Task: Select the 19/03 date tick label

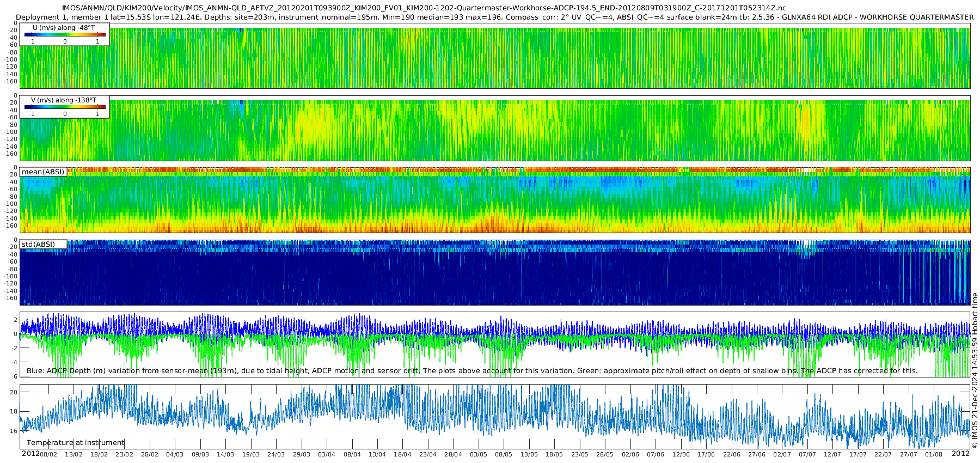Action: coord(250,454)
